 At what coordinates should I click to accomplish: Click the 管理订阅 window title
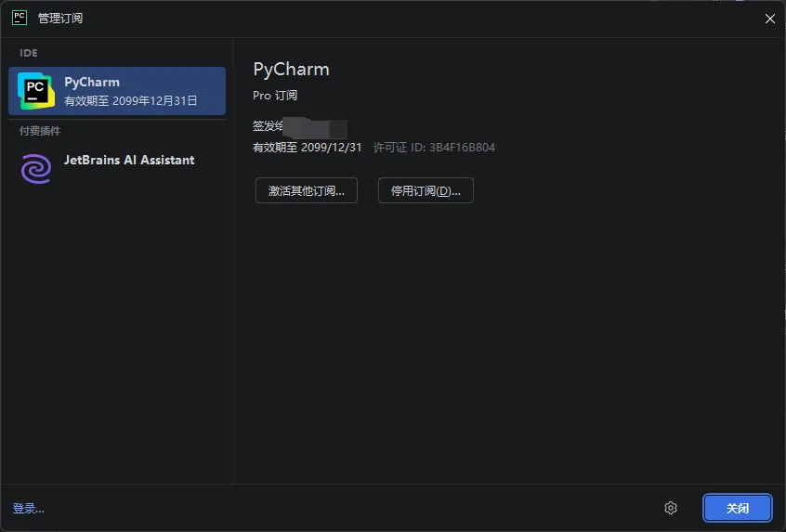click(60, 19)
